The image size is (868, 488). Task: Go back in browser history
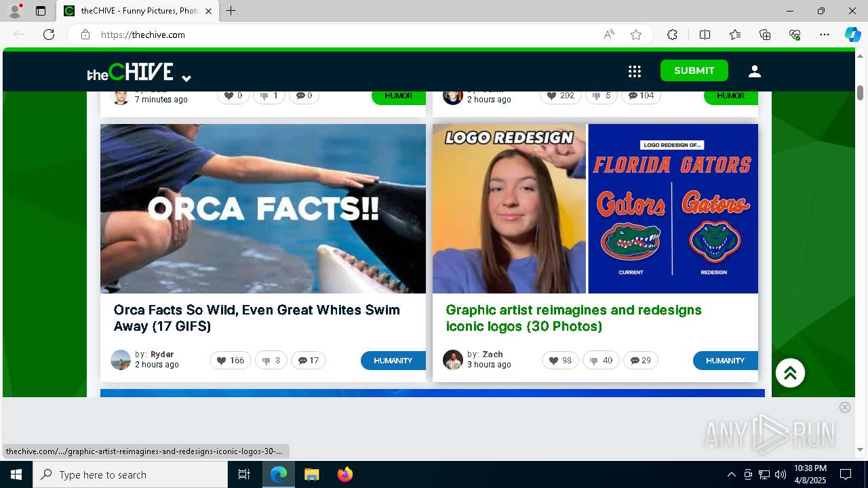19,35
